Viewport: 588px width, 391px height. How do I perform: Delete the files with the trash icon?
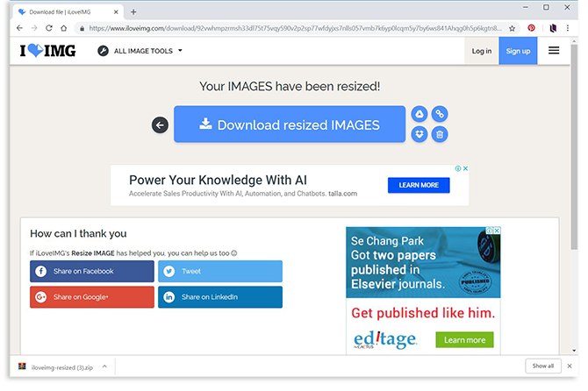tap(441, 135)
